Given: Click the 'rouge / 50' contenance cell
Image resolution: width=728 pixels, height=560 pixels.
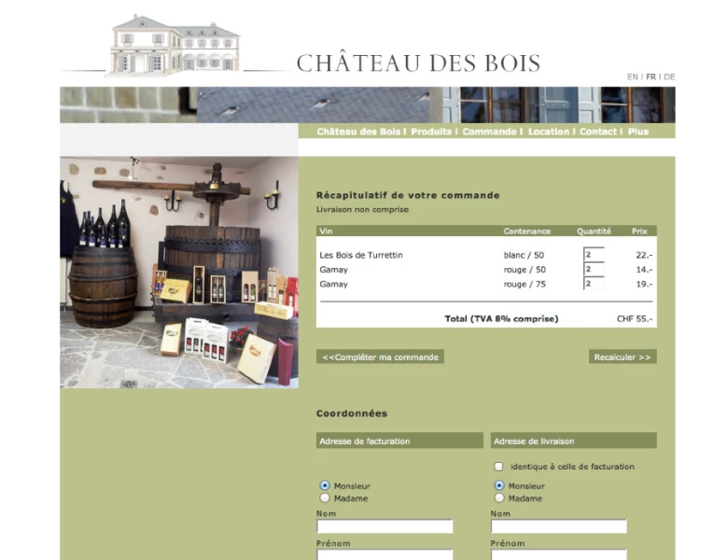Looking at the screenshot, I should point(525,270).
